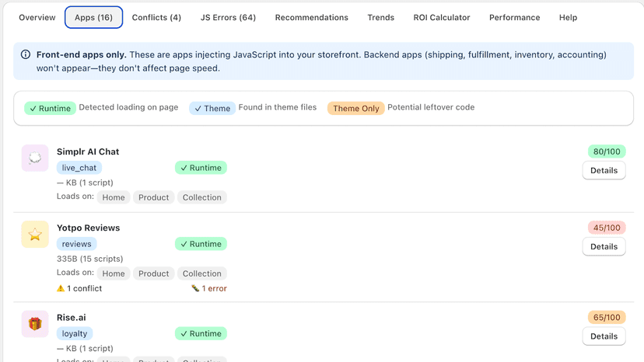644x362 pixels.
Task: Click the Found in theme files text
Action: click(278, 107)
